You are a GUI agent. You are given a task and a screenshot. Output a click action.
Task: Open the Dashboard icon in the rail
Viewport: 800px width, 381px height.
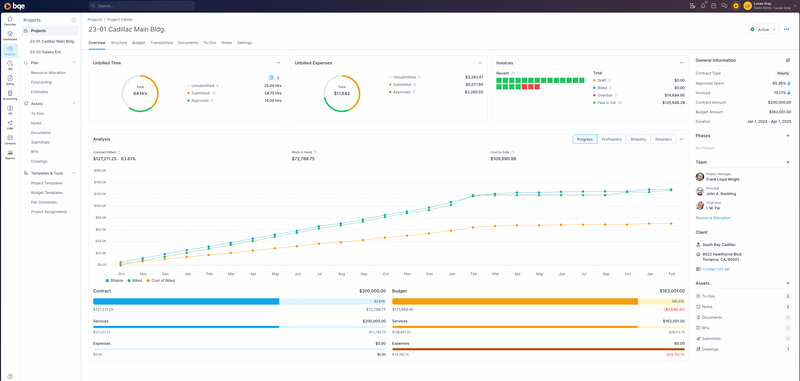(10, 35)
